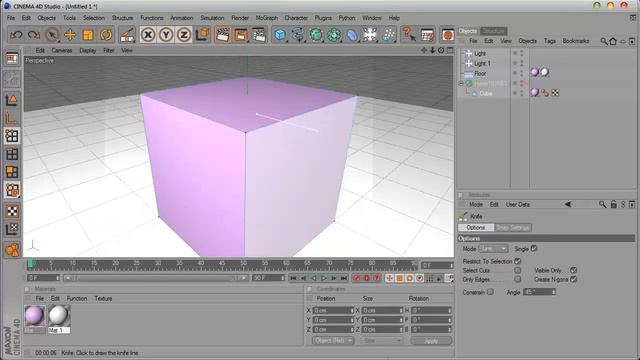The height and width of the screenshot is (360, 640).
Task: Enable the Constrain checkbox
Action: 490,292
